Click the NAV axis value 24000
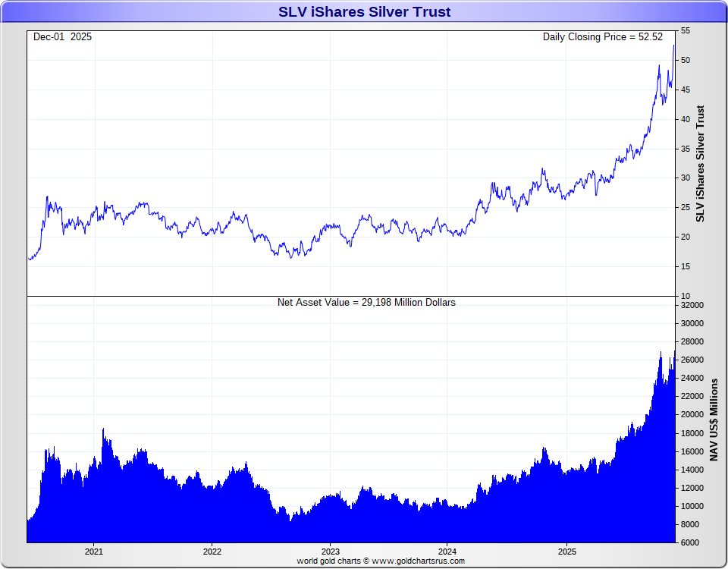 692,378
